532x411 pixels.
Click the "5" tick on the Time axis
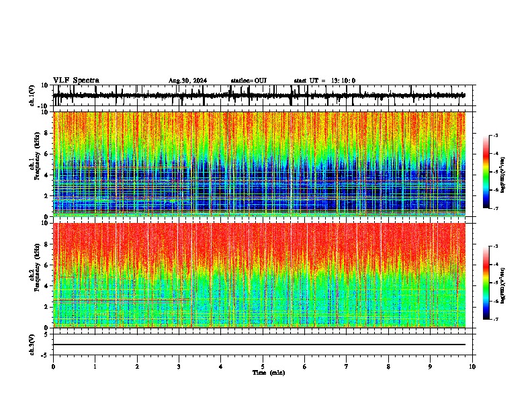click(263, 367)
